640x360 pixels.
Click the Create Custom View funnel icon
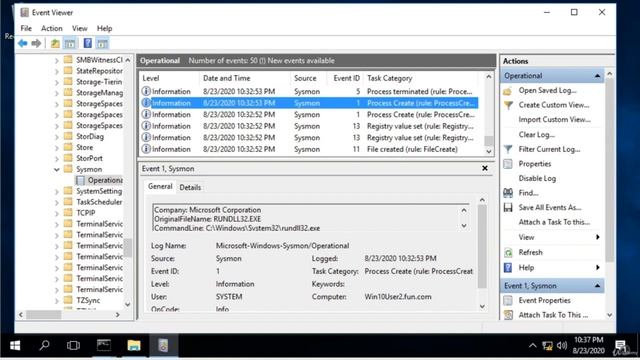pos(508,105)
